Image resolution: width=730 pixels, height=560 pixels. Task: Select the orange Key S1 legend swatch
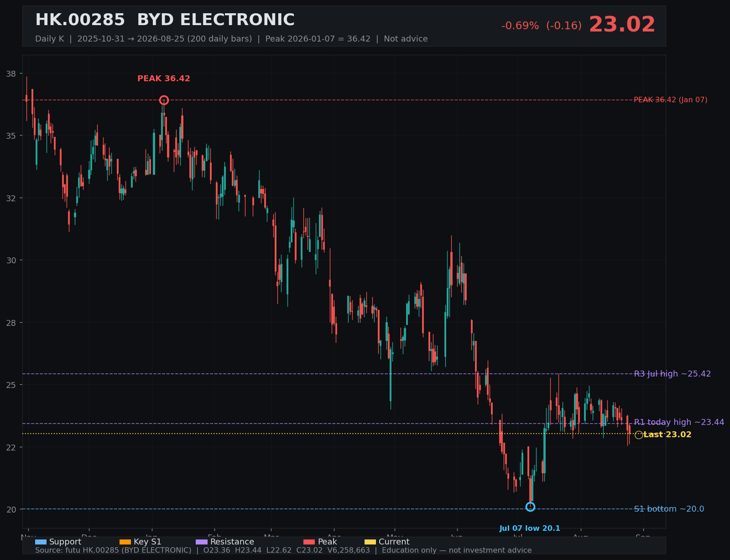pos(125,542)
